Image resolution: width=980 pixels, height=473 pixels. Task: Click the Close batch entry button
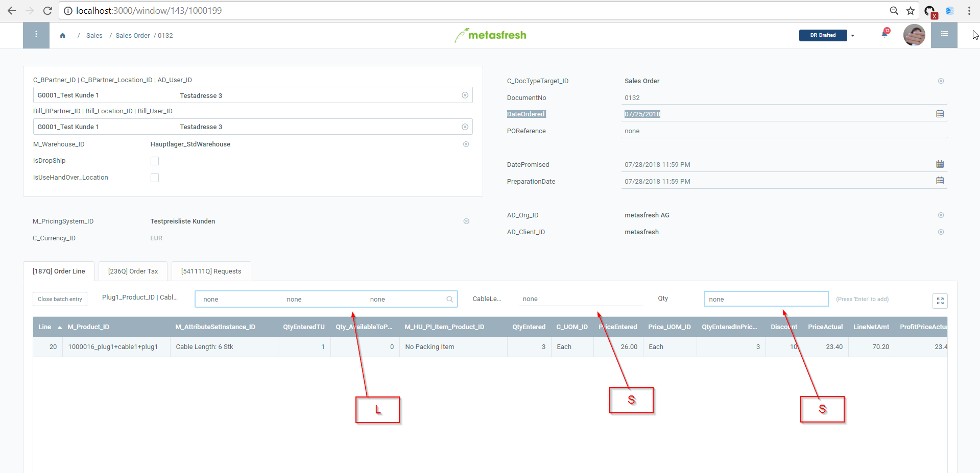(x=60, y=298)
